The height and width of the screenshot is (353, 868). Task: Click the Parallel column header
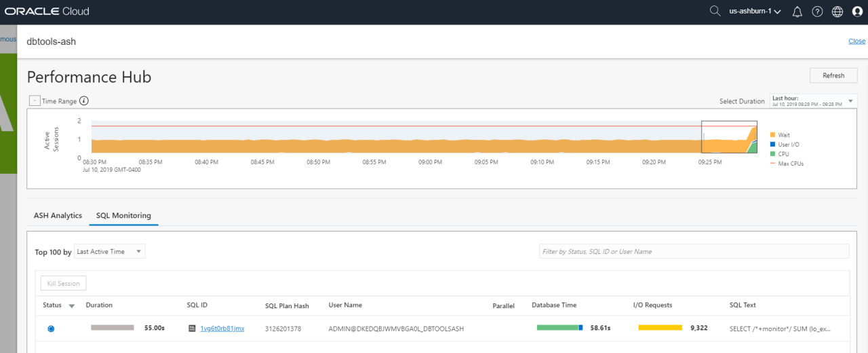click(503, 306)
